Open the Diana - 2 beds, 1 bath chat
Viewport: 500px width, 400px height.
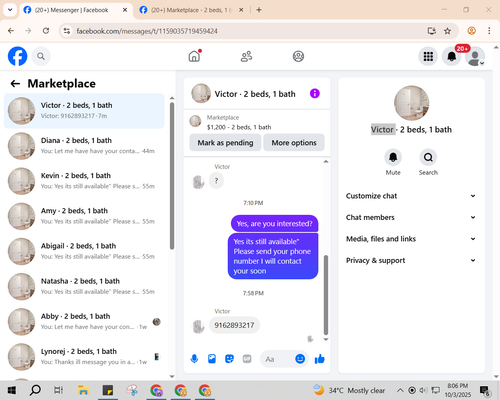click(84, 146)
